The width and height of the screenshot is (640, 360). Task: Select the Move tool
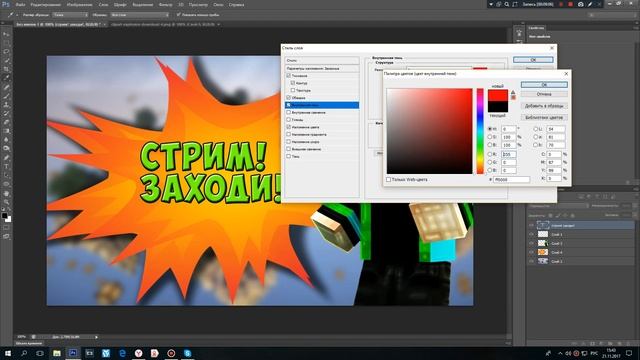(6, 34)
